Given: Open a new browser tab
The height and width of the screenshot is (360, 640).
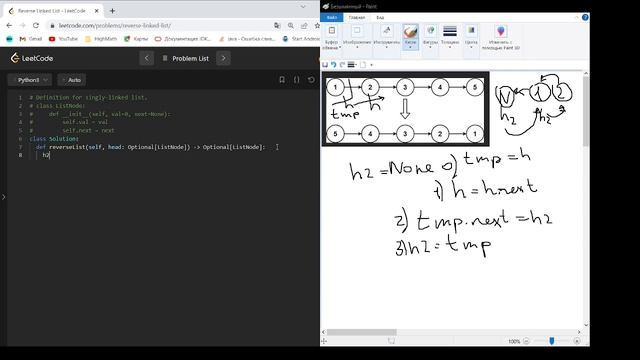Looking at the screenshot, I should (x=112, y=11).
